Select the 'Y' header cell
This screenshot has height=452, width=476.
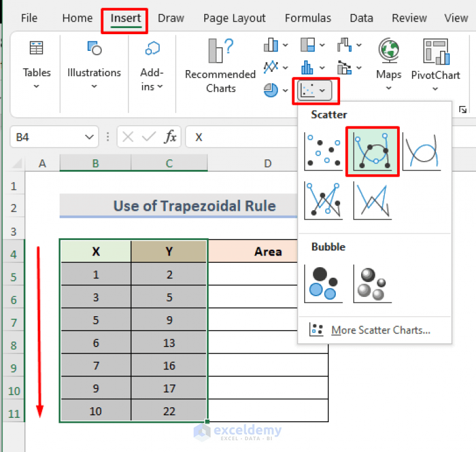click(x=169, y=251)
